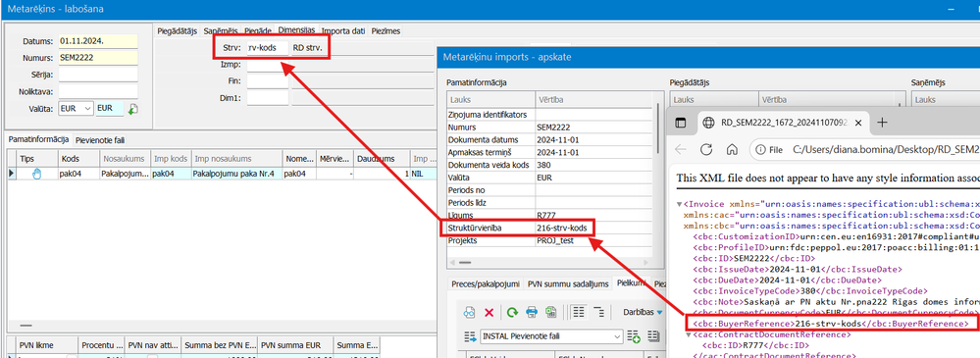Image resolution: width=980 pixels, height=358 pixels.
Task: Click the row selector arrow of pak04 row
Action: [11, 174]
